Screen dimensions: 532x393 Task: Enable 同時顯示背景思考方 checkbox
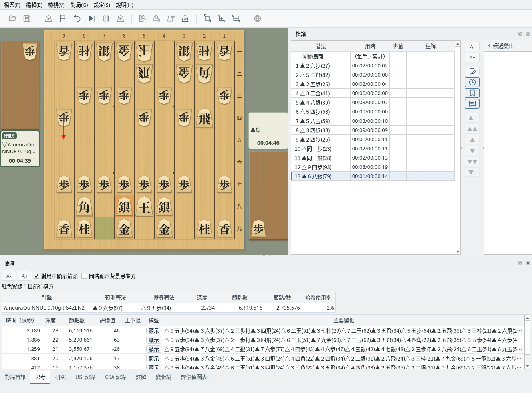point(84,276)
